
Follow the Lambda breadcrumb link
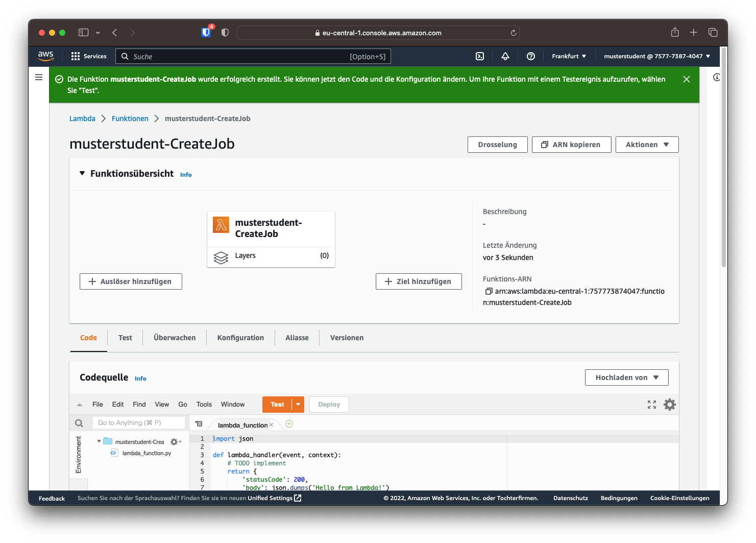click(82, 119)
